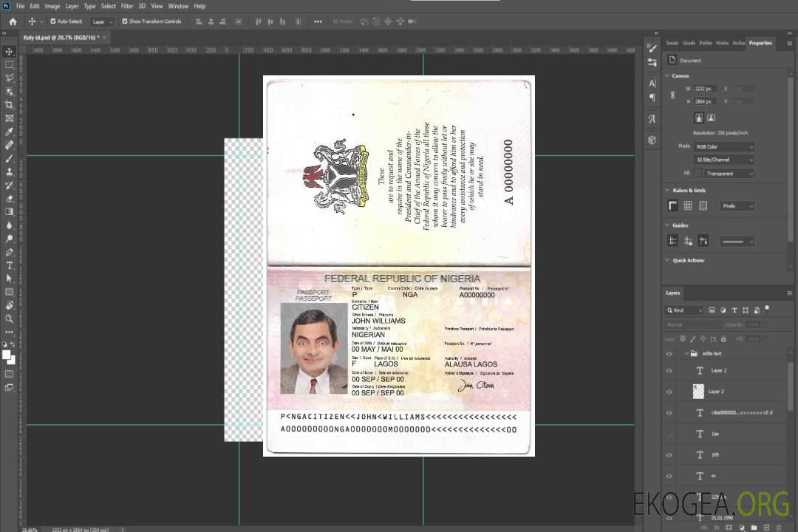Image resolution: width=798 pixels, height=532 pixels.
Task: Click the canvas Fill color swatch
Action: pos(698,174)
